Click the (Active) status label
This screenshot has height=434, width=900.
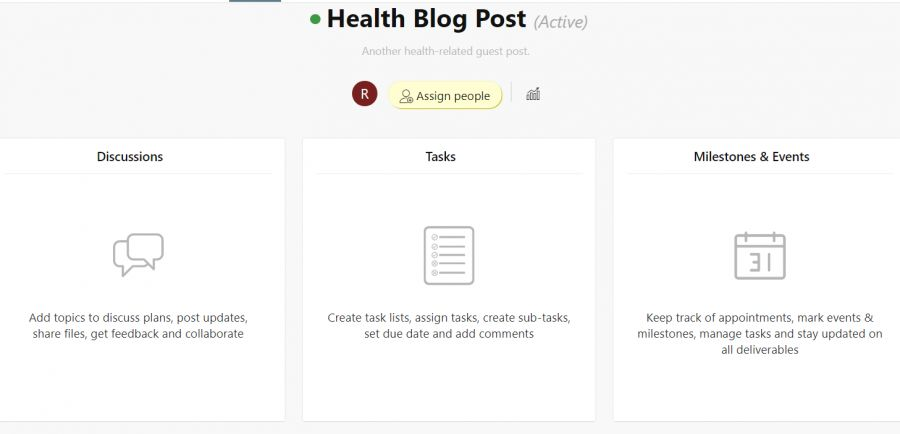pos(561,22)
